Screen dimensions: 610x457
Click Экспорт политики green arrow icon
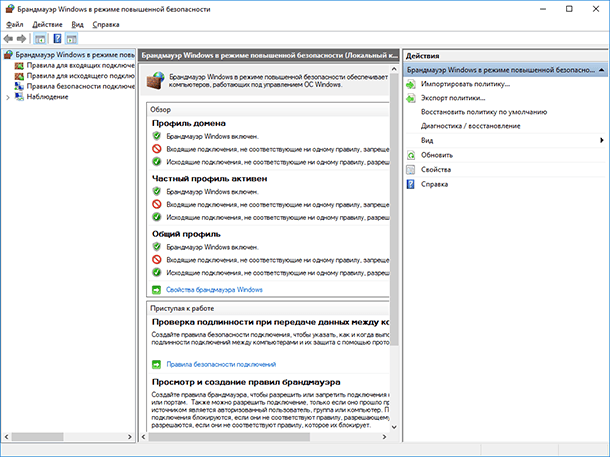[411, 98]
